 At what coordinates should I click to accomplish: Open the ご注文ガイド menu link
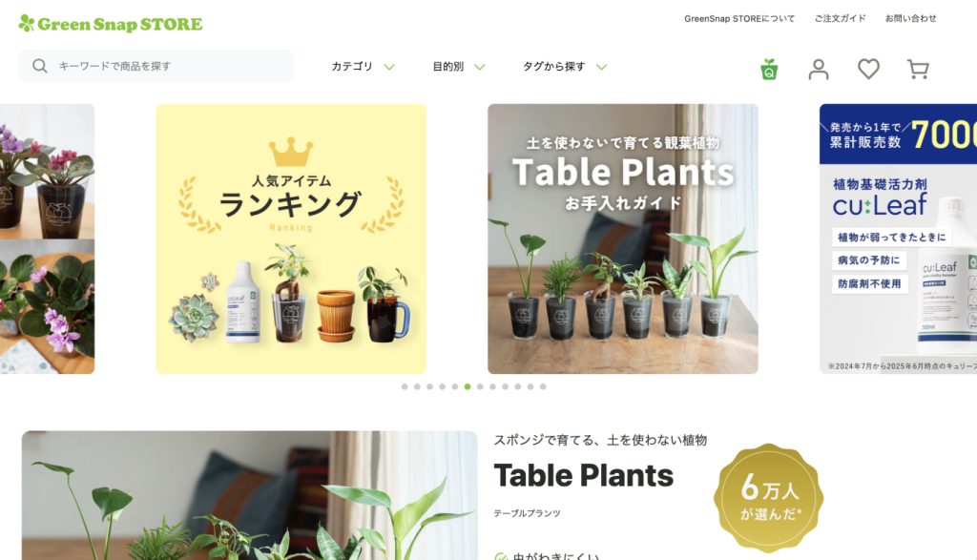click(x=840, y=19)
